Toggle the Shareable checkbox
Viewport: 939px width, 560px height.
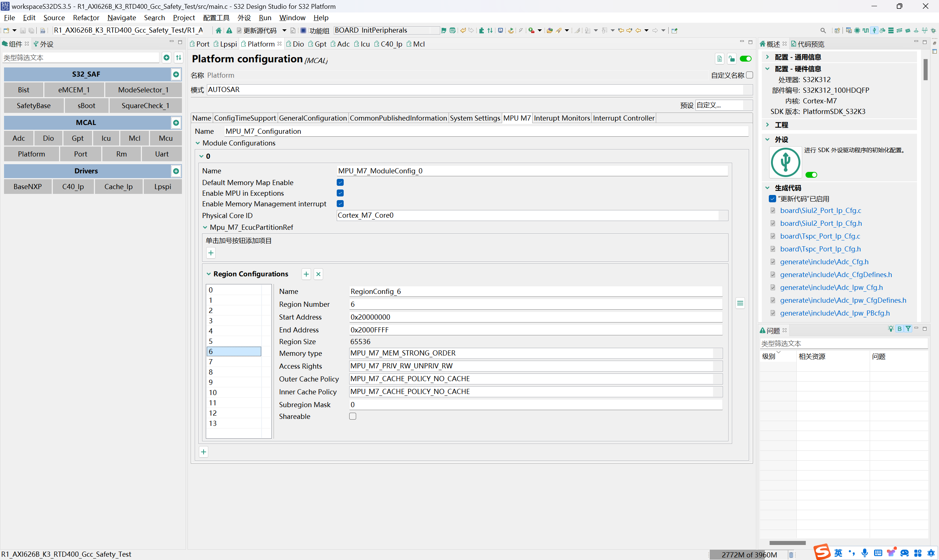coord(352,416)
